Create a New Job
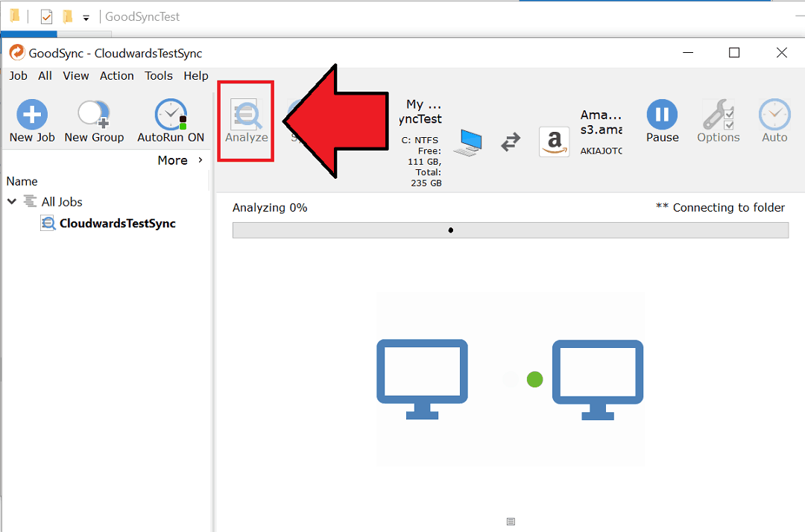Viewport: 805px width, 532px height. (x=32, y=115)
